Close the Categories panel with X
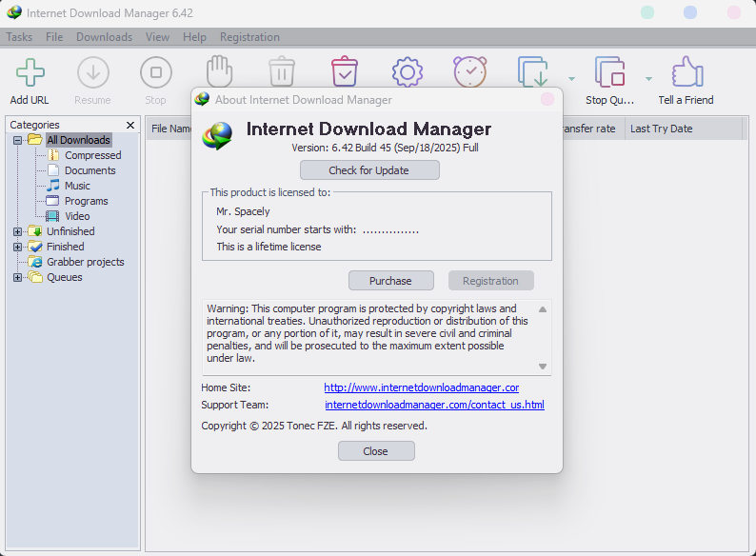756x556 pixels. point(130,125)
